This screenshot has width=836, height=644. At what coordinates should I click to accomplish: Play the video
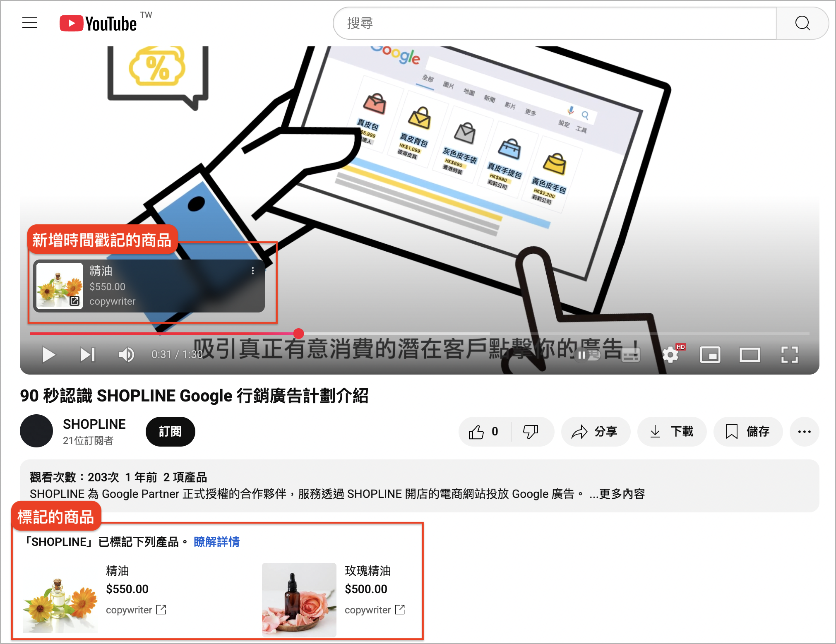[x=49, y=355]
